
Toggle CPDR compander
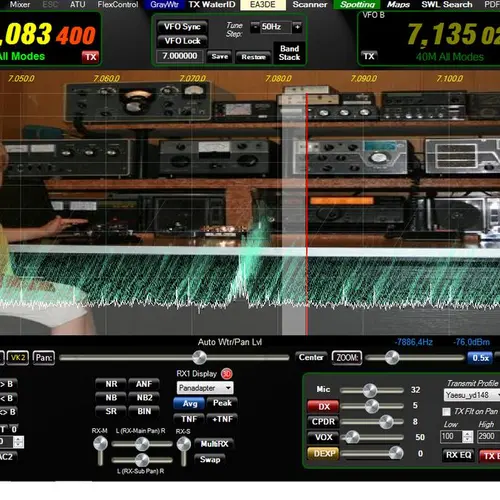tap(323, 422)
